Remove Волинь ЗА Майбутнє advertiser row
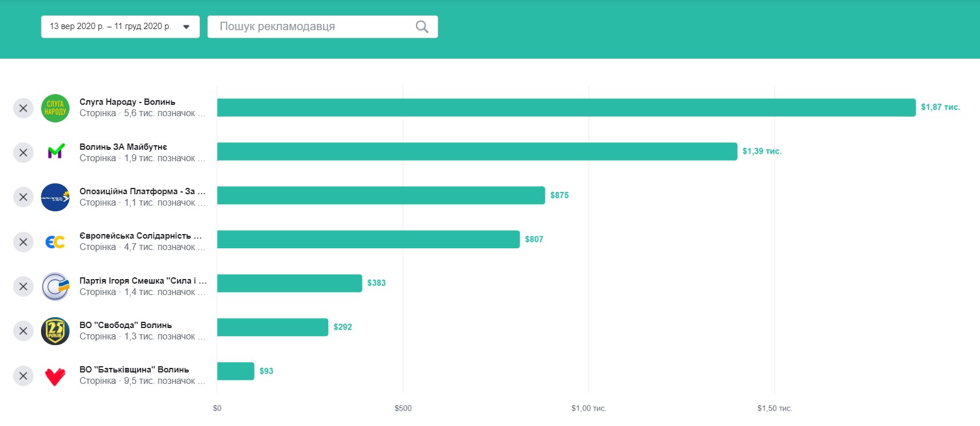The width and height of the screenshot is (980, 426). 23,153
